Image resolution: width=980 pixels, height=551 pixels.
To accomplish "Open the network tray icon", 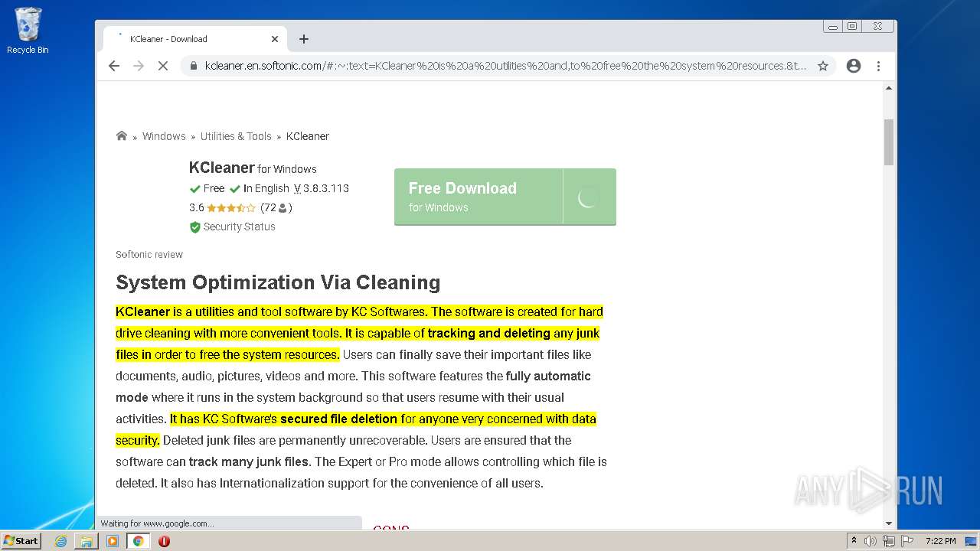I will (889, 541).
